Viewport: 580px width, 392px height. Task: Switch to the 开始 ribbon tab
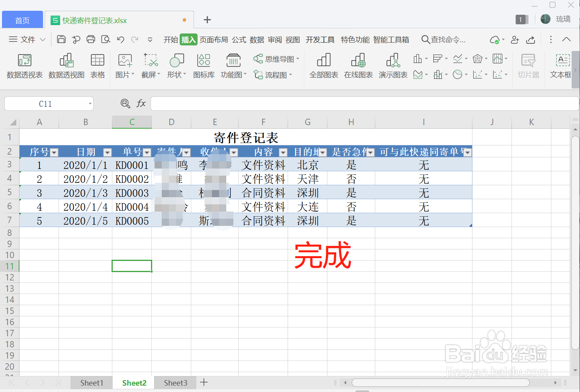[170, 39]
